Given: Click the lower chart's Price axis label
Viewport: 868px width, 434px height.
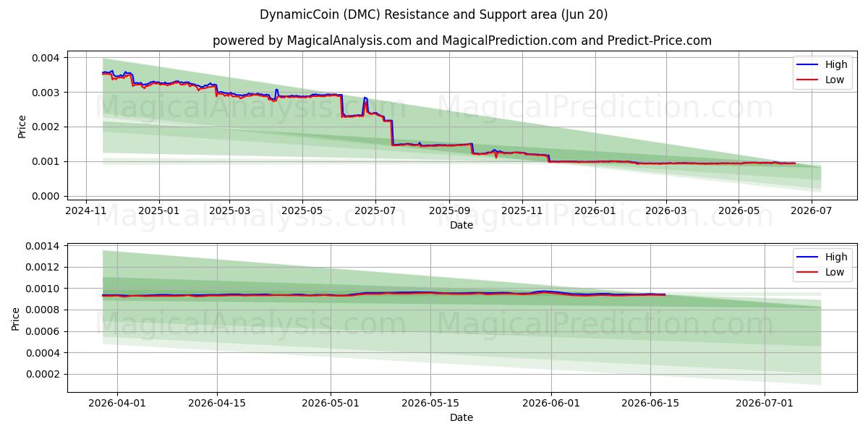Looking at the screenshot, I should click(x=16, y=318).
